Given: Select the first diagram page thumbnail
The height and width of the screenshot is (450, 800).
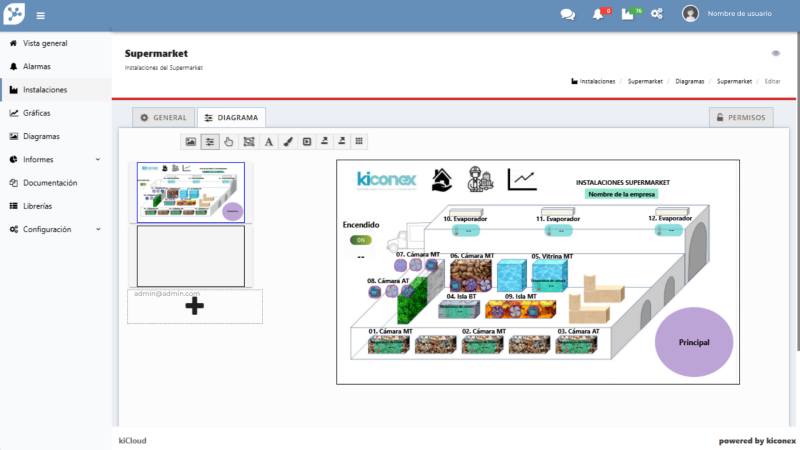Looking at the screenshot, I should pos(191,192).
